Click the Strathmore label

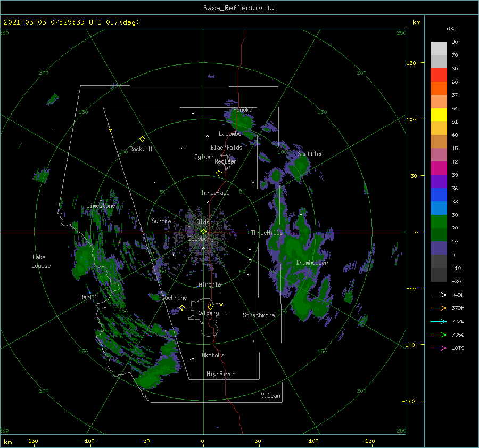259,315
